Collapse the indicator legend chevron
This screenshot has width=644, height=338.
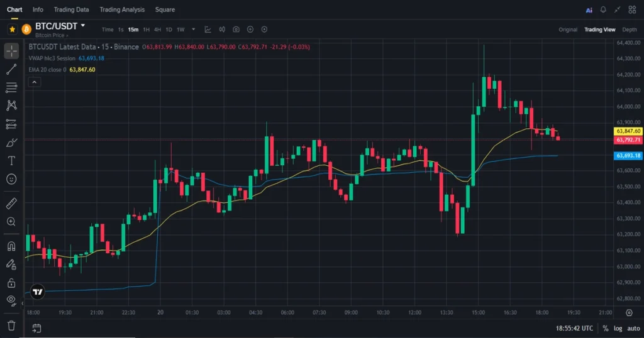click(35, 82)
